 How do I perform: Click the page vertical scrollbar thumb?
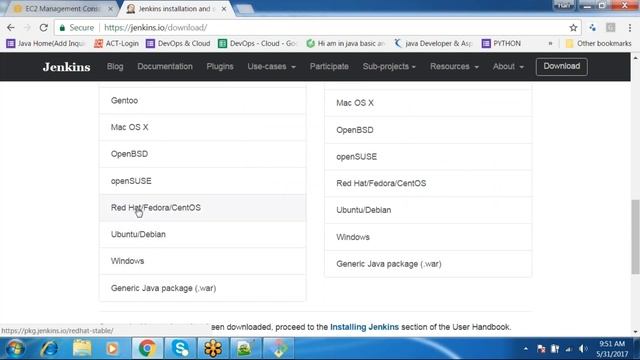635,237
